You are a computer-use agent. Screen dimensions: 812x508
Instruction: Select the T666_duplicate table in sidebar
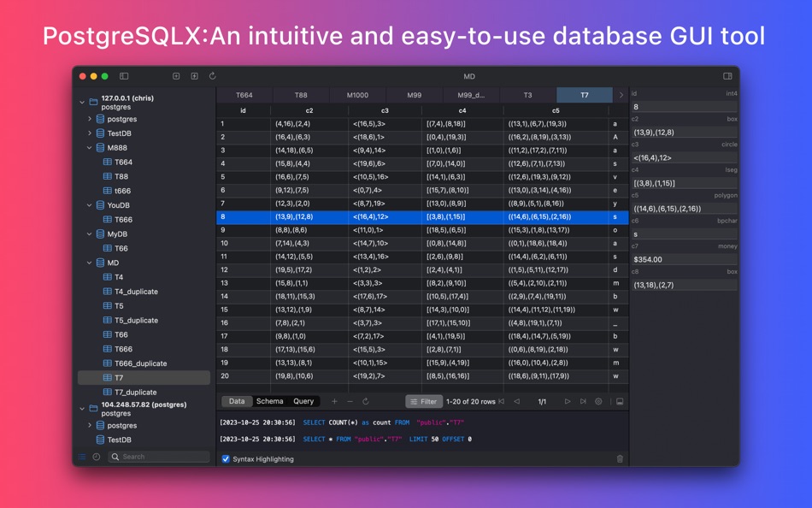coord(144,363)
